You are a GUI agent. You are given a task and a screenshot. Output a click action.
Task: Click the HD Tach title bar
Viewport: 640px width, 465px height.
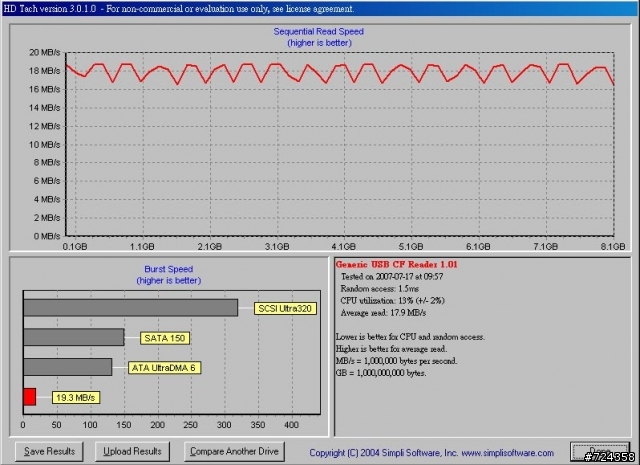[320, 9]
